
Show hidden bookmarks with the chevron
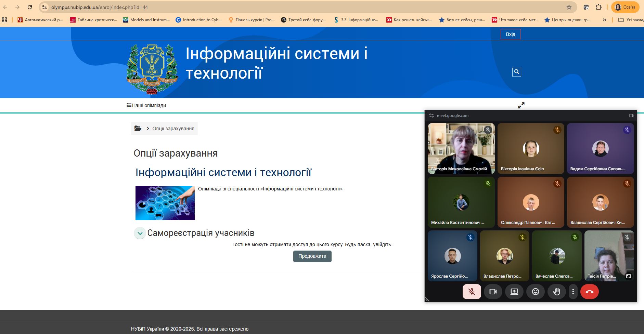click(x=604, y=20)
